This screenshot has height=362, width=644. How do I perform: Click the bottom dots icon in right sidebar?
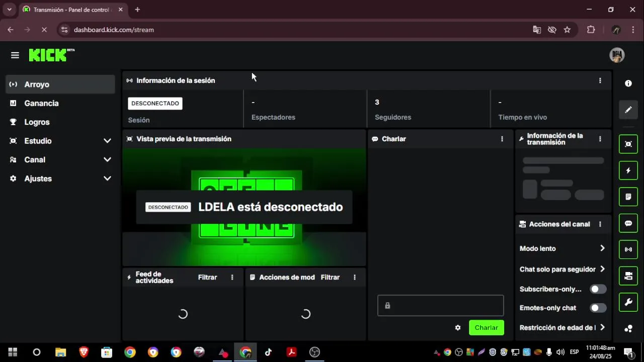tap(628, 329)
